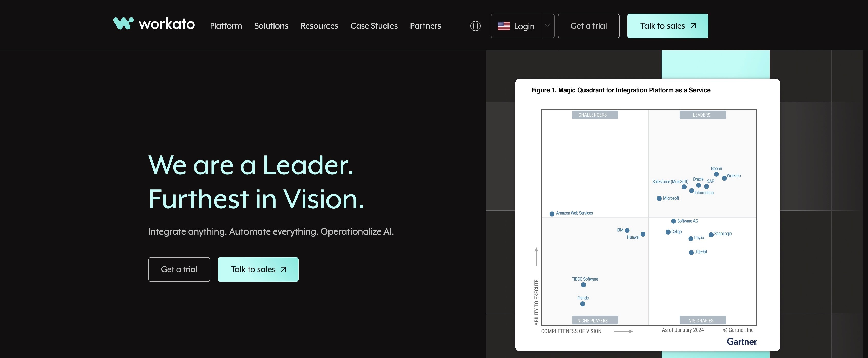Open the Platform menu
This screenshot has width=868, height=358.
[x=226, y=26]
